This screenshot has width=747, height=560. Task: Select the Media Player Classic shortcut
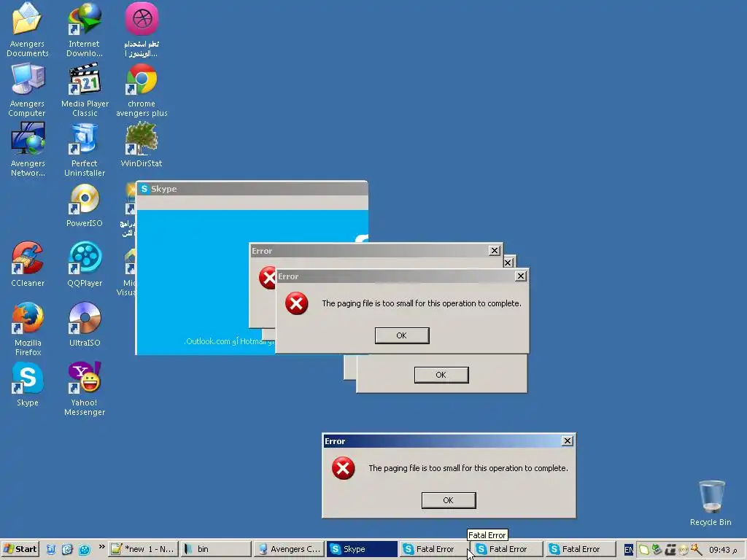85,90
